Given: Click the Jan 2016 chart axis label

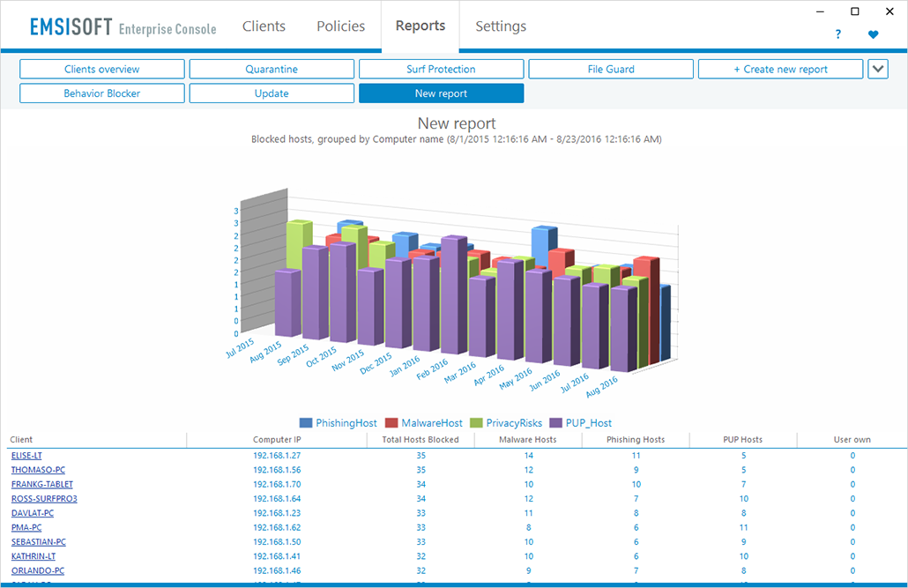Looking at the screenshot, I should pos(405,366).
